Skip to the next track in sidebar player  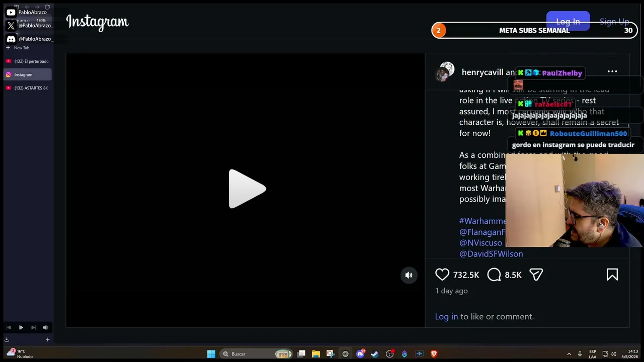click(33, 327)
